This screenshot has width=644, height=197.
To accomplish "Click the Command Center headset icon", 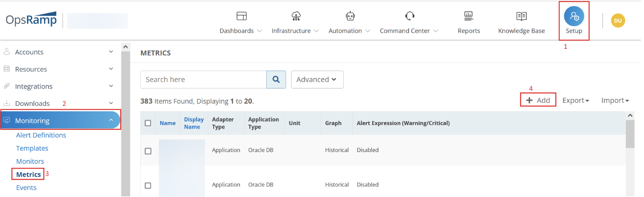I will tap(409, 17).
